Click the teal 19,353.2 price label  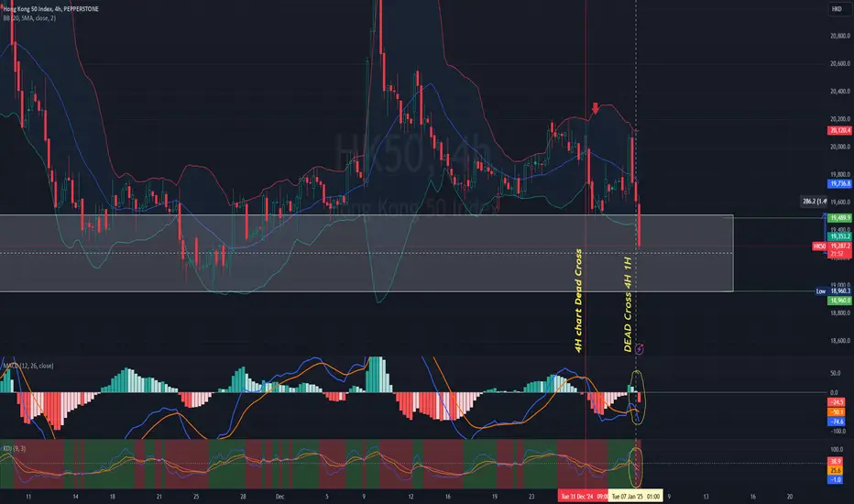point(839,236)
